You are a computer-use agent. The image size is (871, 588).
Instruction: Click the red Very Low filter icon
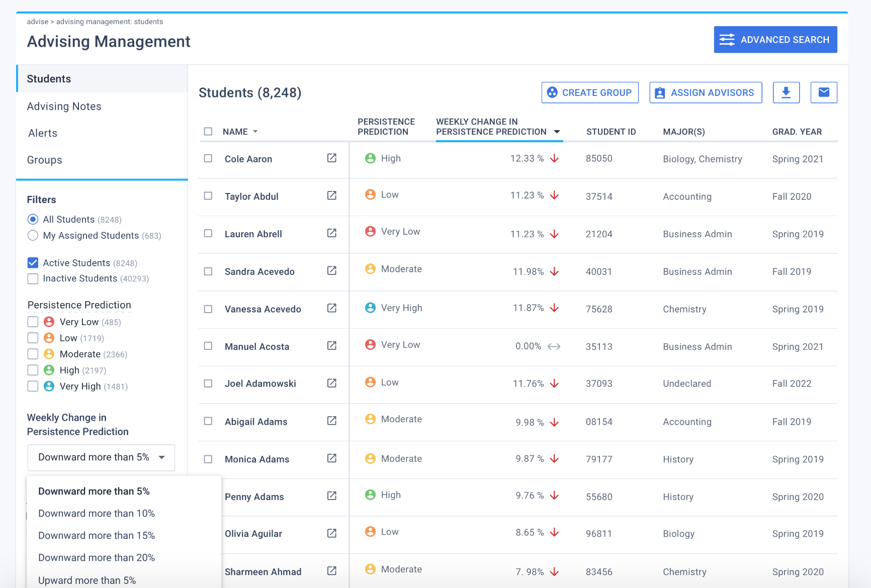tap(49, 322)
